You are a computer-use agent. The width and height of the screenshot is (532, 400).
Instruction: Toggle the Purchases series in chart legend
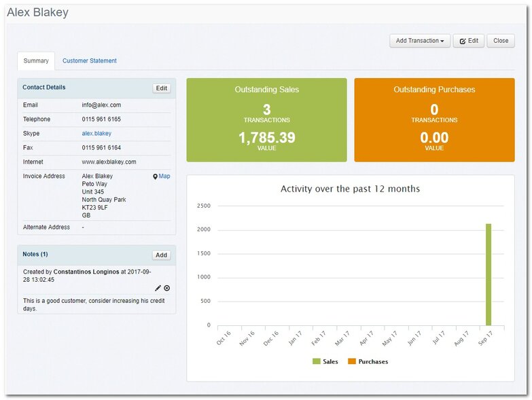373,362
